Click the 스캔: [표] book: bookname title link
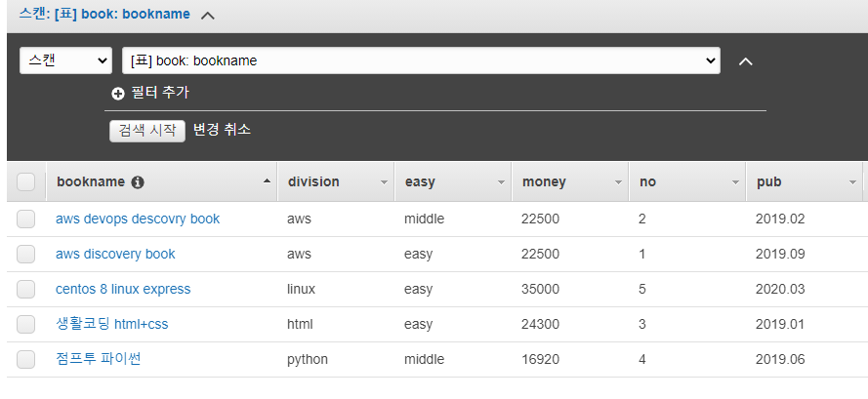 click(104, 14)
